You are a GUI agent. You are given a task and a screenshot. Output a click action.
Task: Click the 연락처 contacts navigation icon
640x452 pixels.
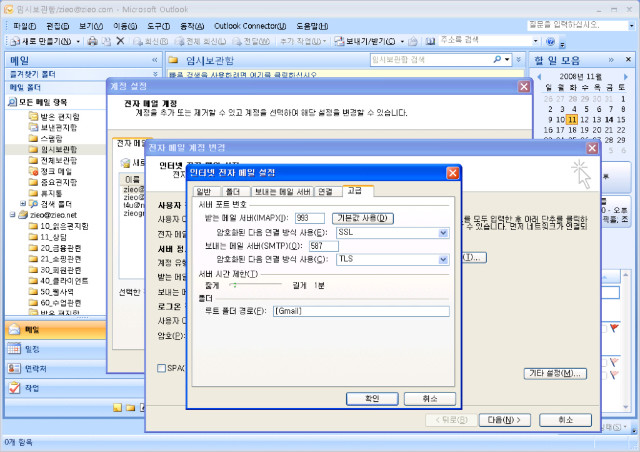pos(14,368)
